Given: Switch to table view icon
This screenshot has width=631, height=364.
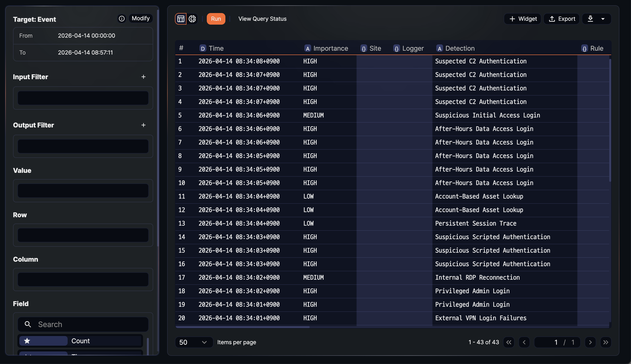Looking at the screenshot, I should point(181,19).
